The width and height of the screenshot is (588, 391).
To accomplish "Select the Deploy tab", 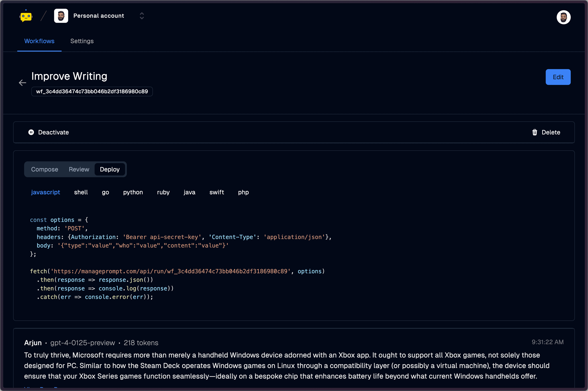I will 110,169.
